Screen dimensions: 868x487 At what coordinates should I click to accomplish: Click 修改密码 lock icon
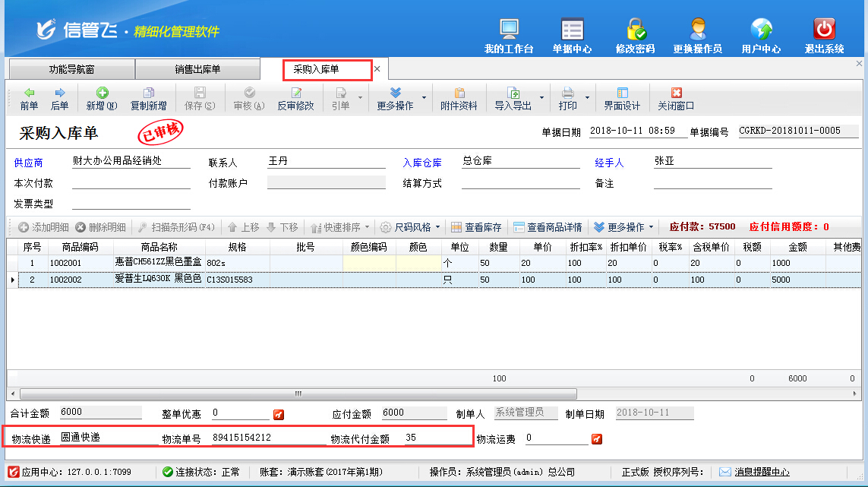tap(635, 36)
